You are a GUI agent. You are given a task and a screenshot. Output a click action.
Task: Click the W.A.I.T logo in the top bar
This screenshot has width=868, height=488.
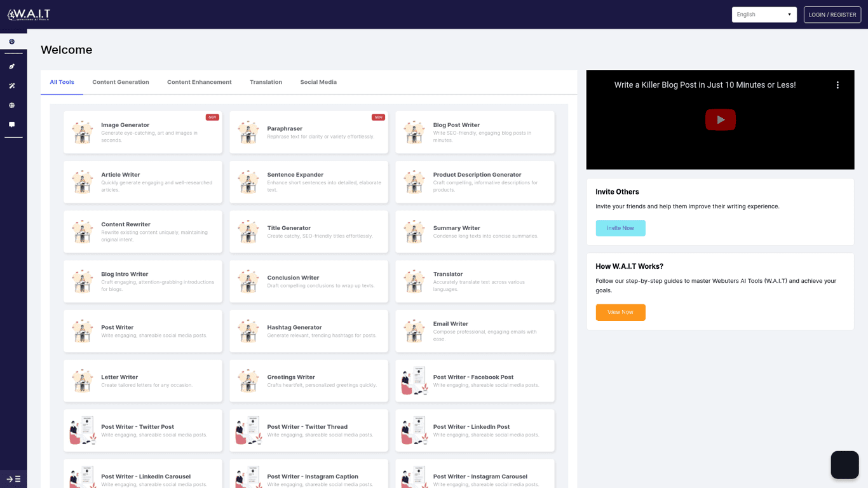tap(29, 14)
